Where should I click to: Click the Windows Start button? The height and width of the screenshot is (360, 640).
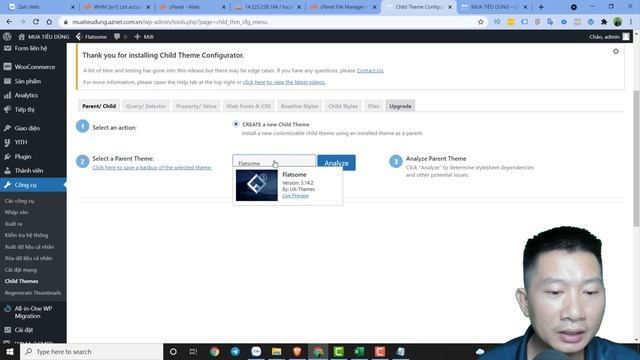(10, 351)
